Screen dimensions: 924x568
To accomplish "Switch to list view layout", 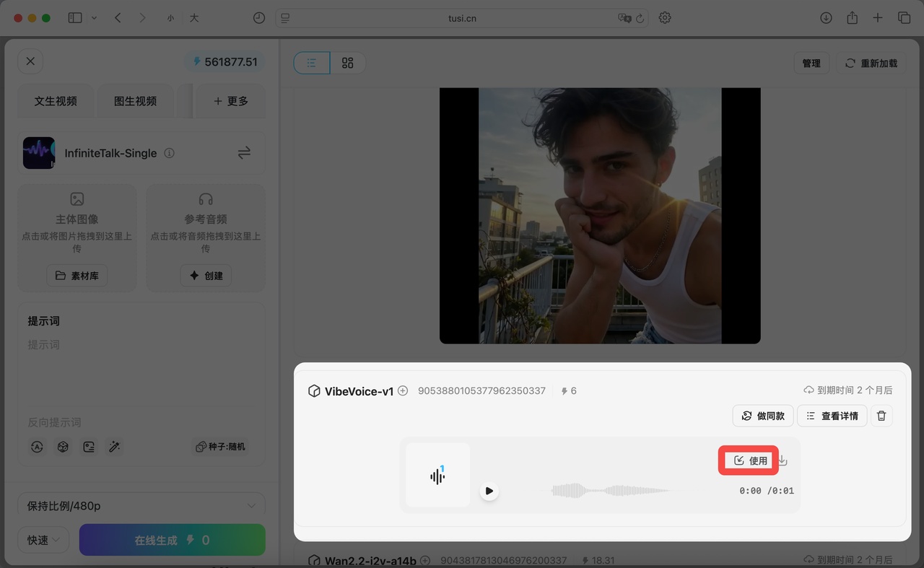I will 312,63.
